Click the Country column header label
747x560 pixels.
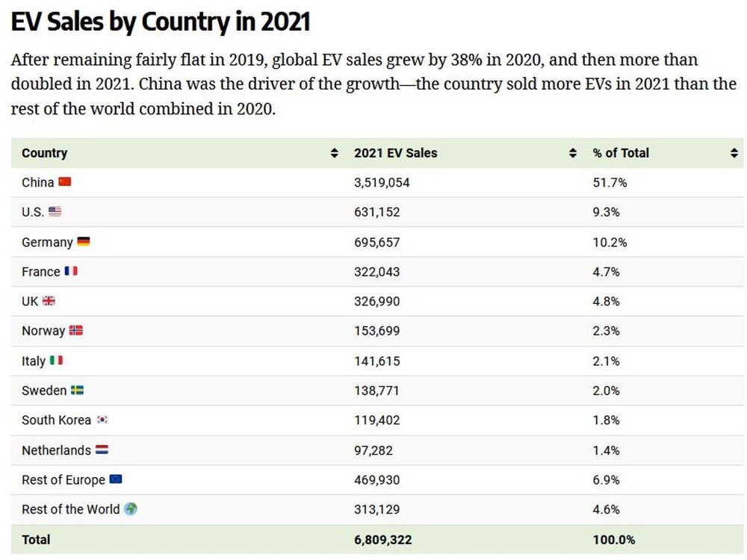click(45, 153)
